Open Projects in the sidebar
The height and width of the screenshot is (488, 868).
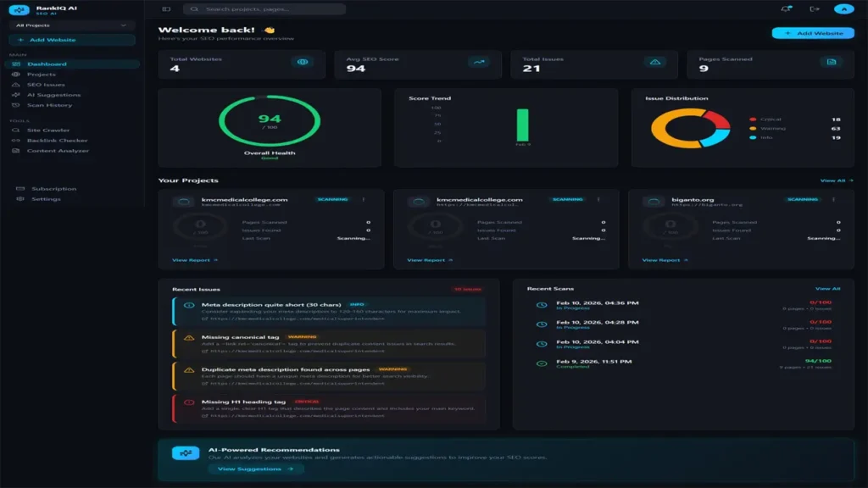point(72,75)
